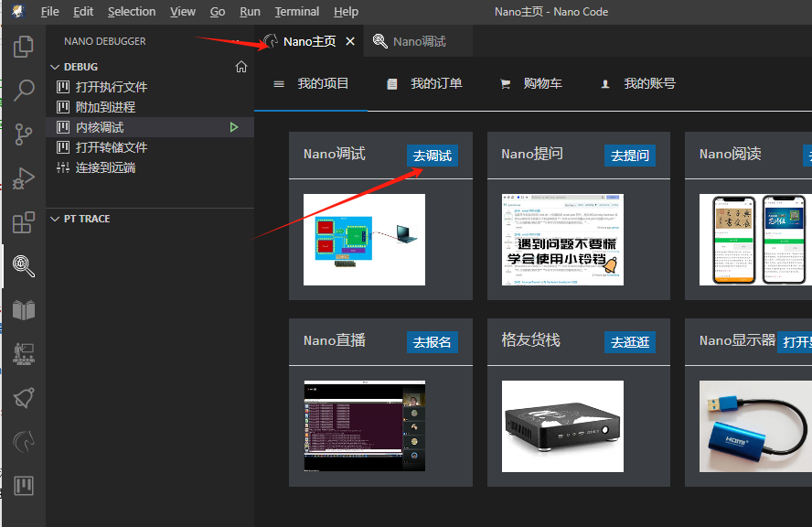This screenshot has width=812, height=527.
Task: Close the Nano主页 tab
Action: pos(350,41)
